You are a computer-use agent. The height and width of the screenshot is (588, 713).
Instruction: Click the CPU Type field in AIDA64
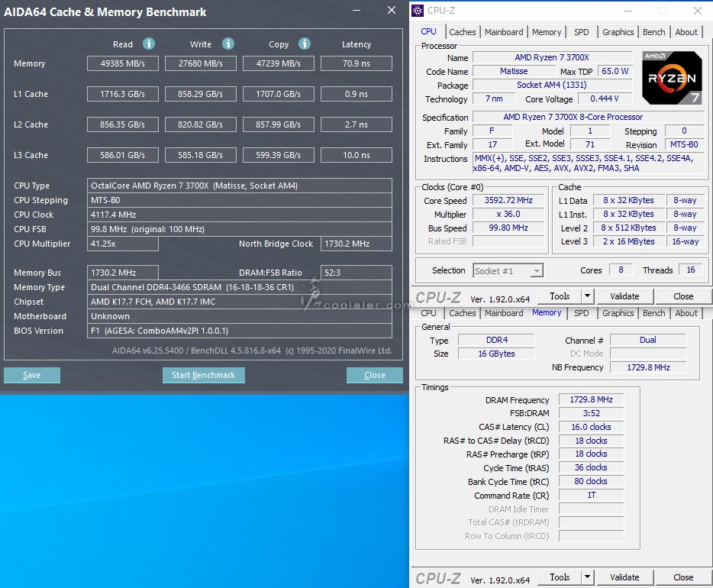coord(240,186)
